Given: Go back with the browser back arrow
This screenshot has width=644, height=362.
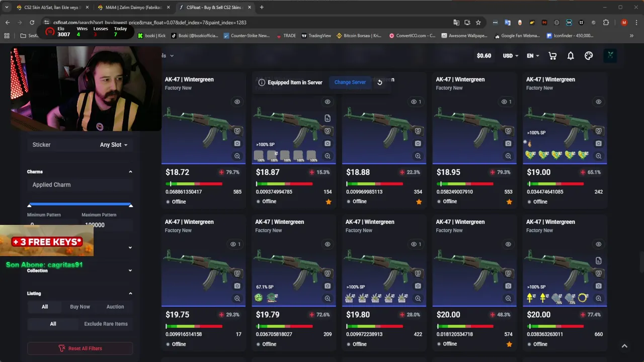Looking at the screenshot, I should click(x=7, y=23).
